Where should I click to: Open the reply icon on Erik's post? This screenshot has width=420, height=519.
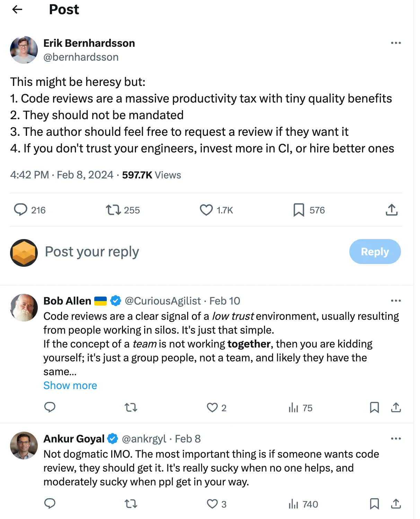[21, 210]
